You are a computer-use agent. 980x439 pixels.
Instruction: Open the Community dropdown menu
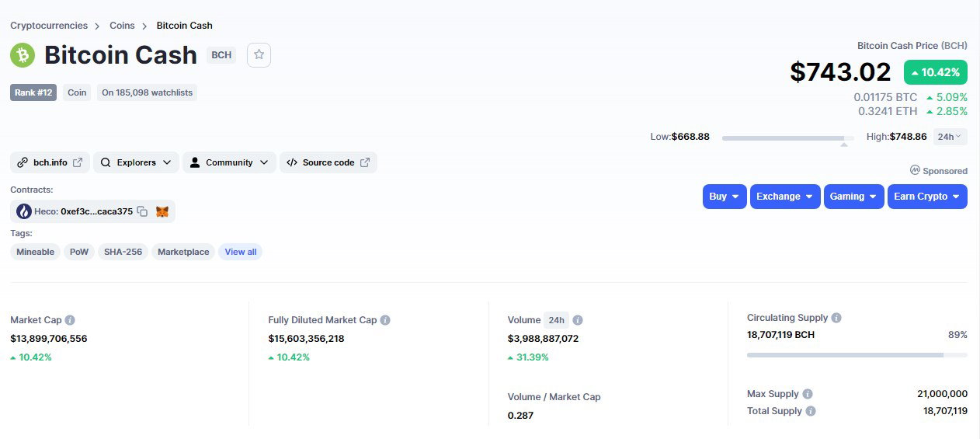(229, 162)
